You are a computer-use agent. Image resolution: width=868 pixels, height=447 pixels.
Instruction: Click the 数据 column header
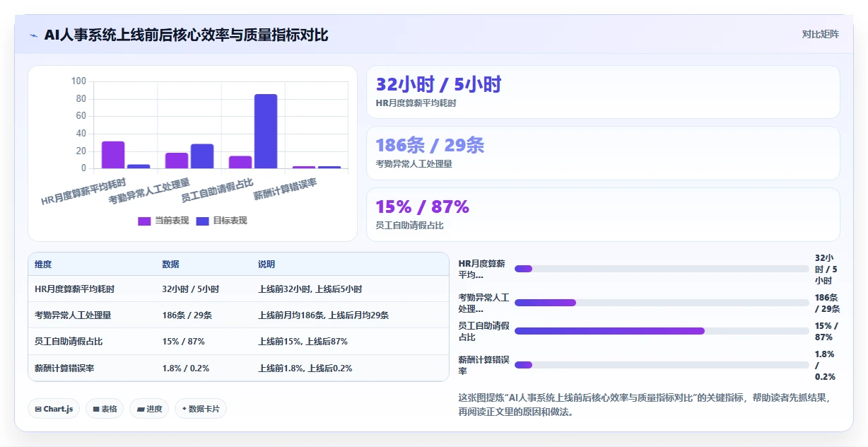click(x=170, y=265)
